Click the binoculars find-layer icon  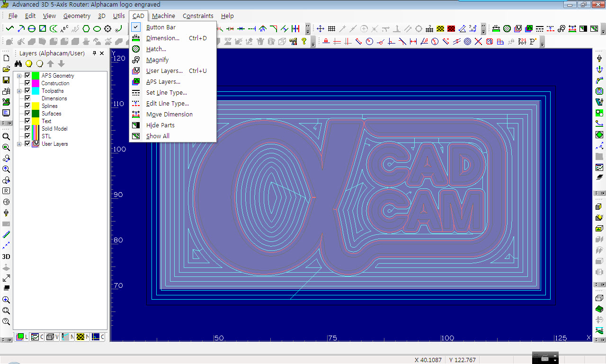tap(19, 63)
